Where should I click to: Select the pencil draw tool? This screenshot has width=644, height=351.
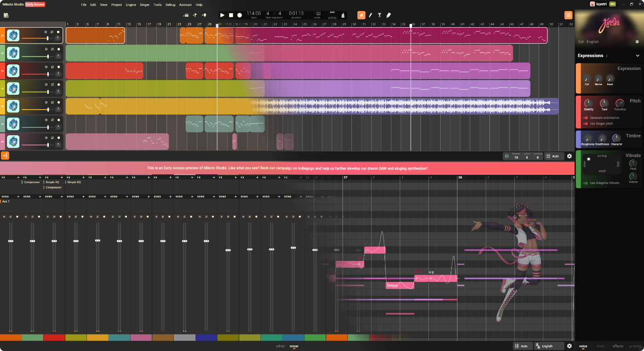(370, 15)
